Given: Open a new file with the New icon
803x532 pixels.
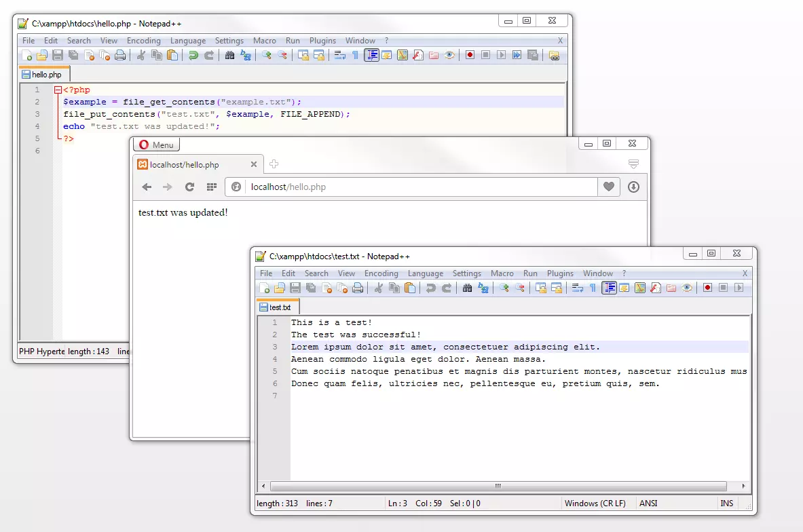Looking at the screenshot, I should pos(26,55).
